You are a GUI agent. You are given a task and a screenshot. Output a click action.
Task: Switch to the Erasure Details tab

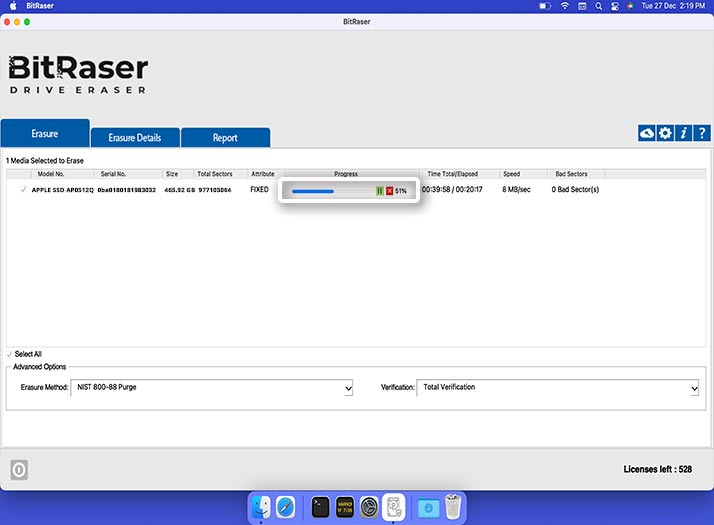tap(135, 138)
